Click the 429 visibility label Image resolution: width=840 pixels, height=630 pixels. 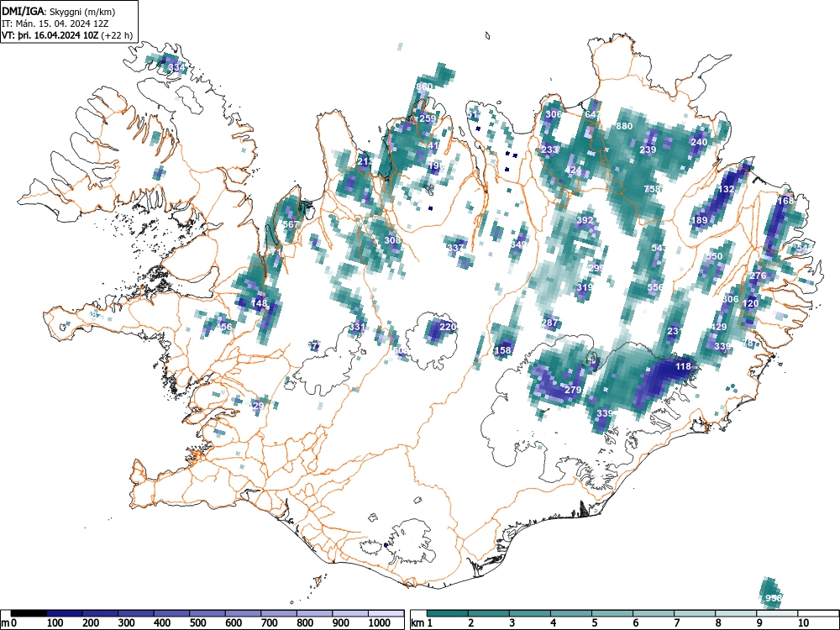tap(719, 327)
